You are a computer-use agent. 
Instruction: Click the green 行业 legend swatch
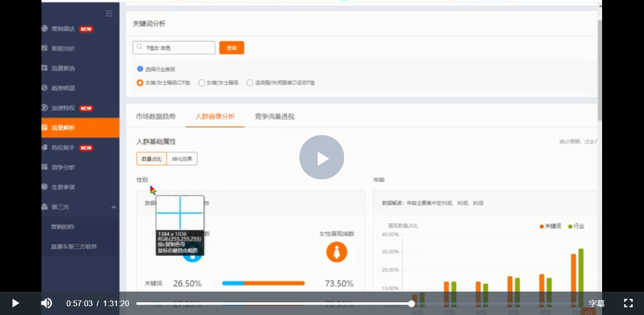[570, 226]
